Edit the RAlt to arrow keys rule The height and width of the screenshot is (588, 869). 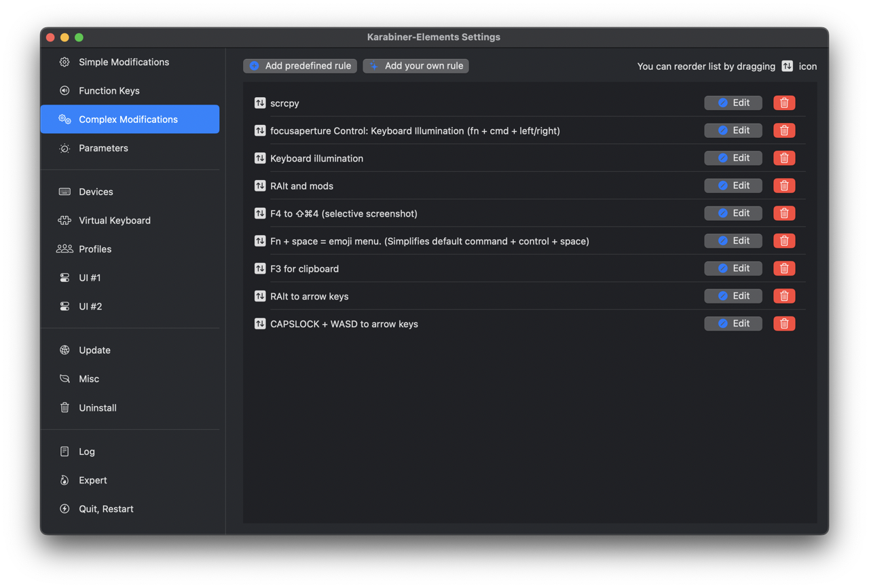[x=733, y=296]
